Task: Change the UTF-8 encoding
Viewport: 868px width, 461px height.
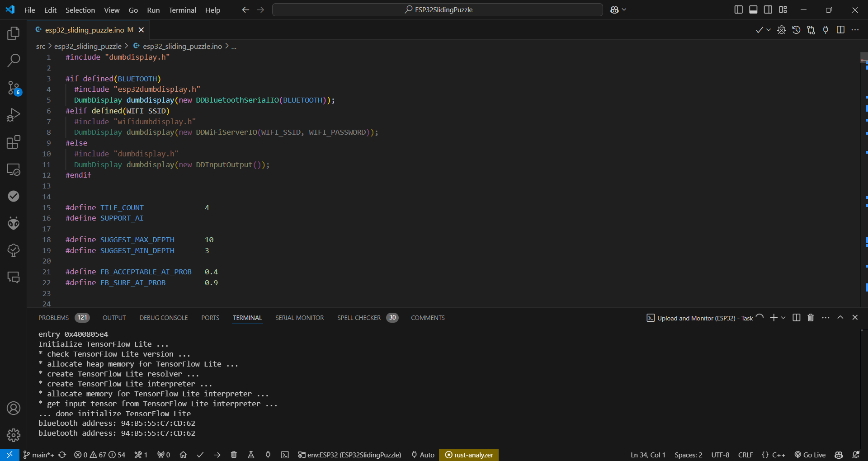Action: (x=720, y=455)
